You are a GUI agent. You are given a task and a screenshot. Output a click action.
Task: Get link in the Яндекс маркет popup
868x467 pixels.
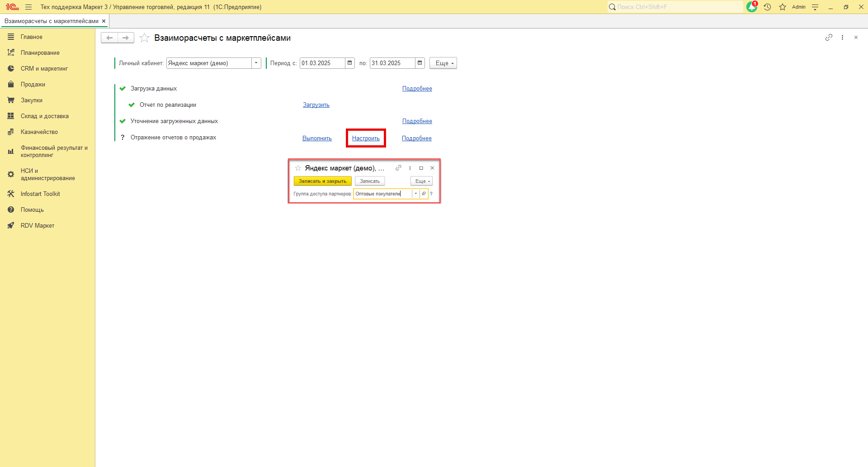(398, 168)
